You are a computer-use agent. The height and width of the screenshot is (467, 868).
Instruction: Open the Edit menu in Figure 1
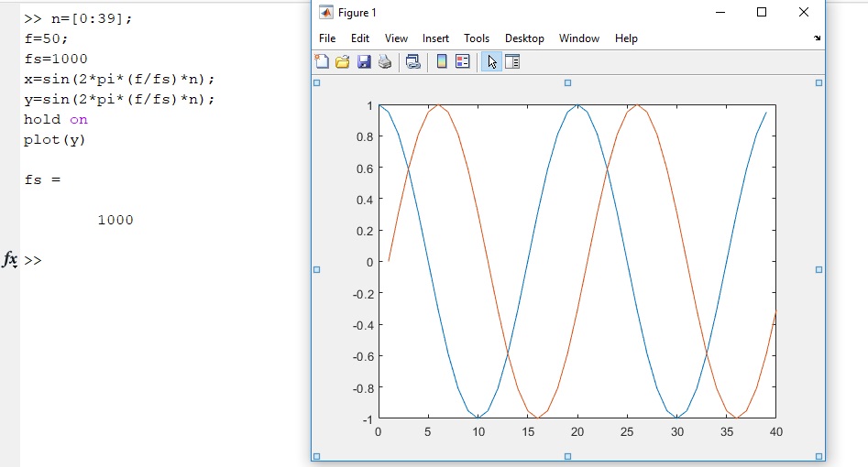360,38
